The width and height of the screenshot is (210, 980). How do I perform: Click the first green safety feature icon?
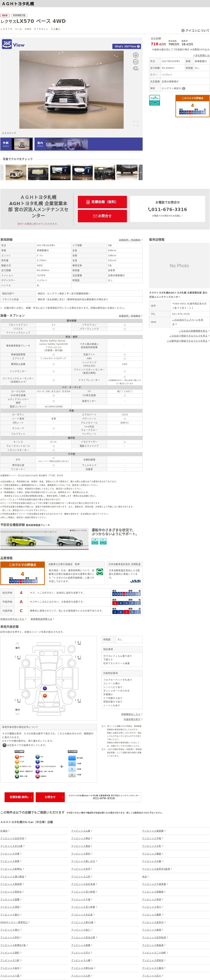95,541
